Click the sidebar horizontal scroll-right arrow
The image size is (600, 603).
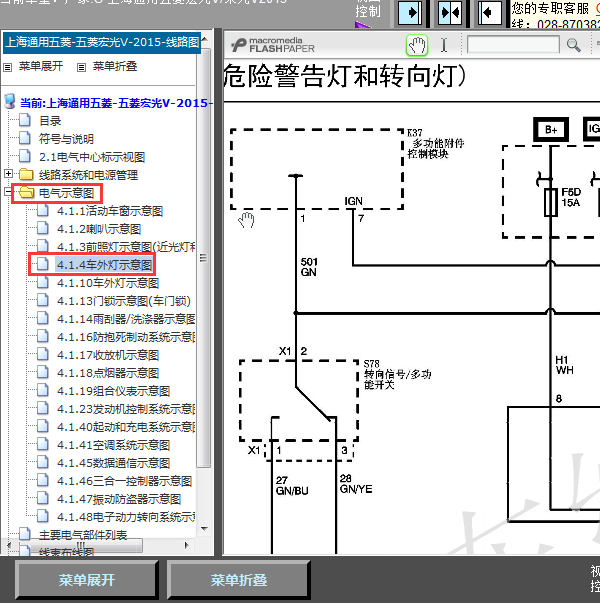tap(187, 545)
